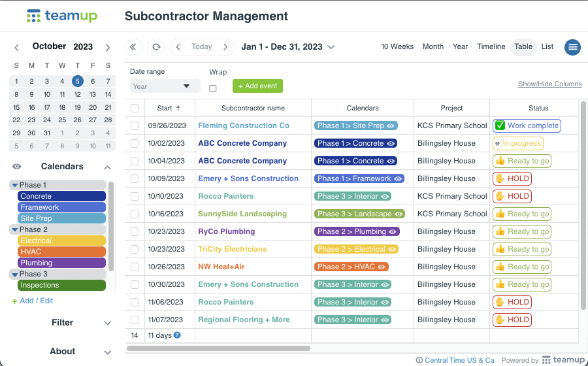Select the Concrete calendar color bar
Image resolution: width=588 pixels, height=366 pixels.
[62, 196]
